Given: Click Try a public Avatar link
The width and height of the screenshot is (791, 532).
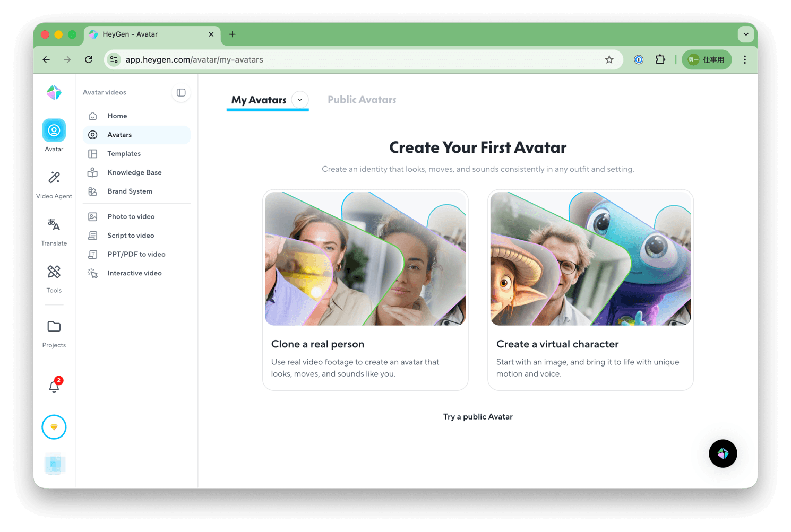Looking at the screenshot, I should [x=478, y=417].
